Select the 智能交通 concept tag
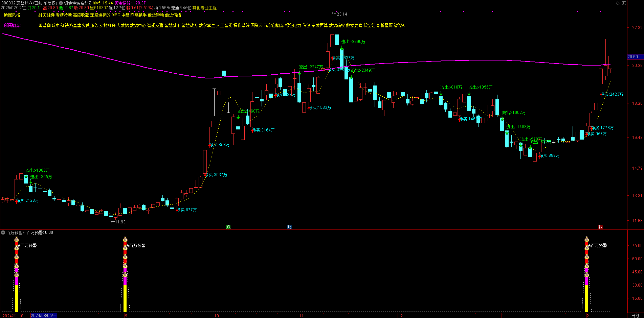 [x=155, y=25]
